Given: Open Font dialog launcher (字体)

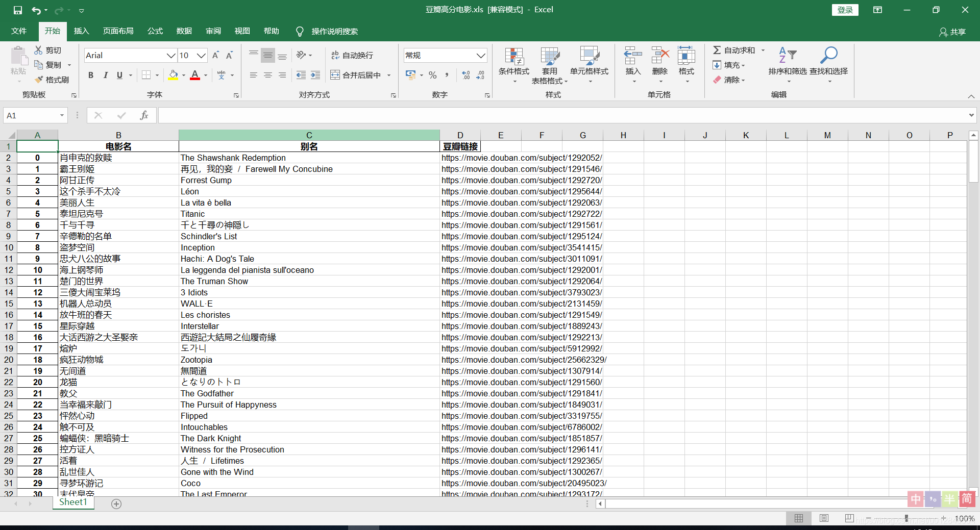Looking at the screenshot, I should (x=236, y=95).
